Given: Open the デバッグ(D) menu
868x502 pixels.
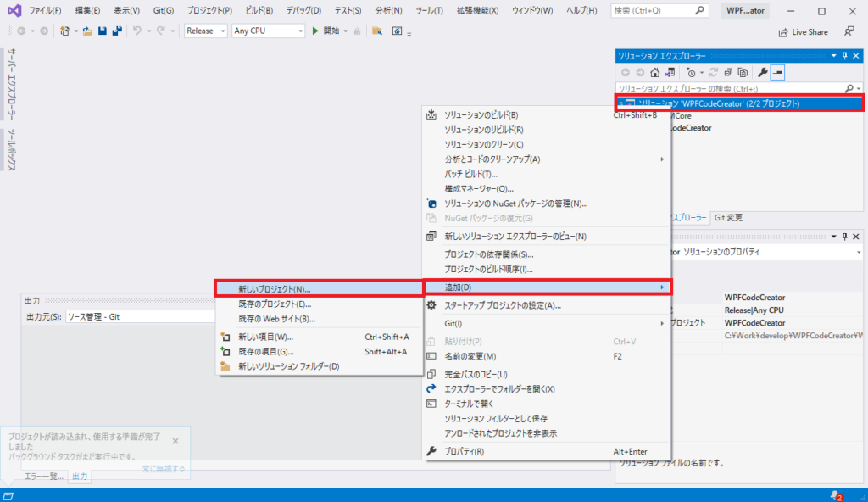Looking at the screenshot, I should tap(303, 10).
